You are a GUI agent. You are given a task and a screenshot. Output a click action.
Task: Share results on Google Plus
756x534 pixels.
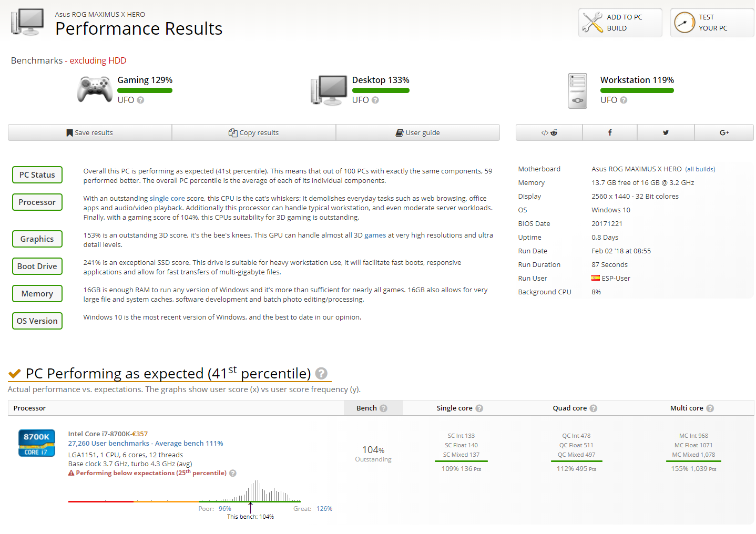pos(724,132)
